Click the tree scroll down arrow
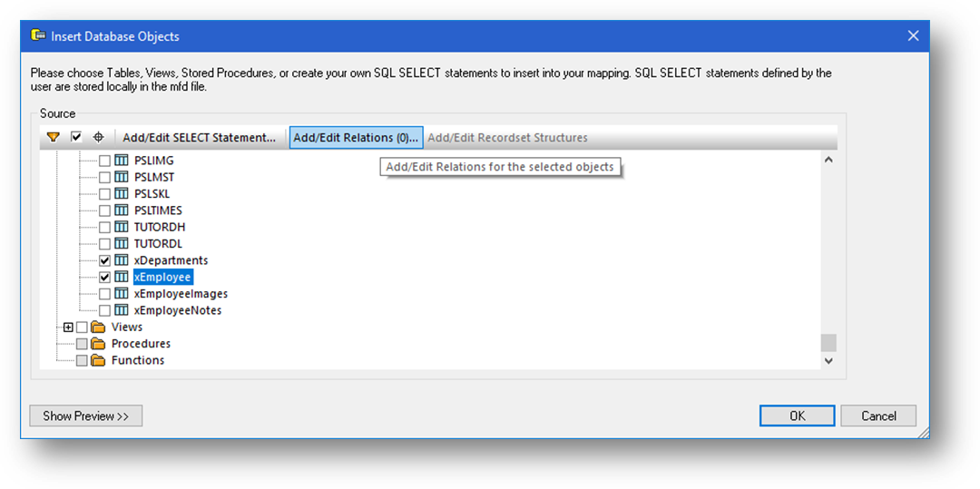 (828, 360)
